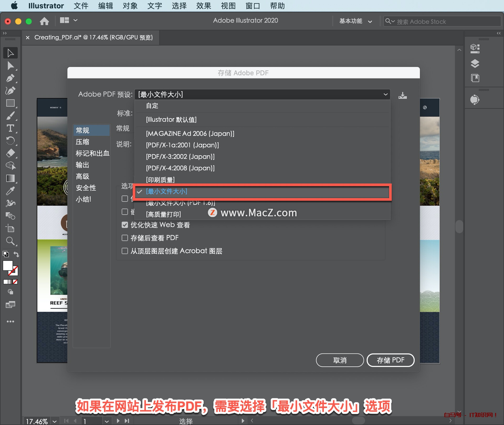Select the Pen tool

(x=10, y=78)
